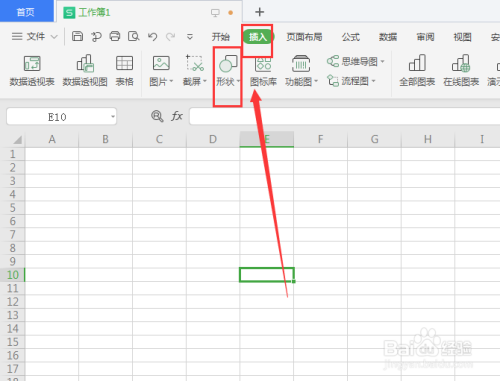
Task: Click into the formula bar input
Action: point(345,116)
